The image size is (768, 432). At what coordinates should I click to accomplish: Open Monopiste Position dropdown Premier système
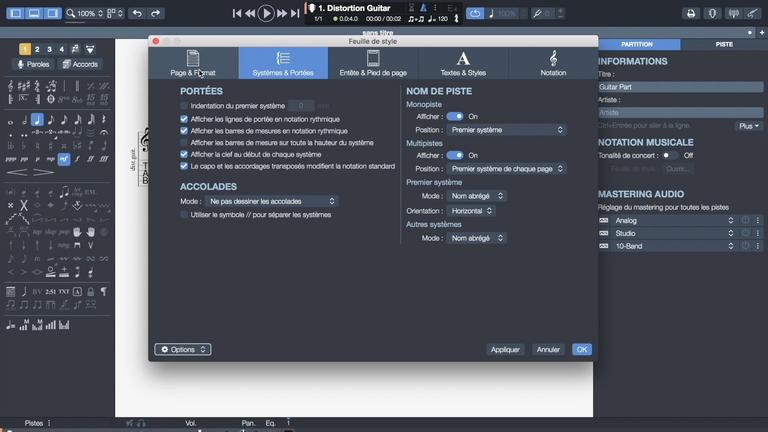tap(506, 130)
